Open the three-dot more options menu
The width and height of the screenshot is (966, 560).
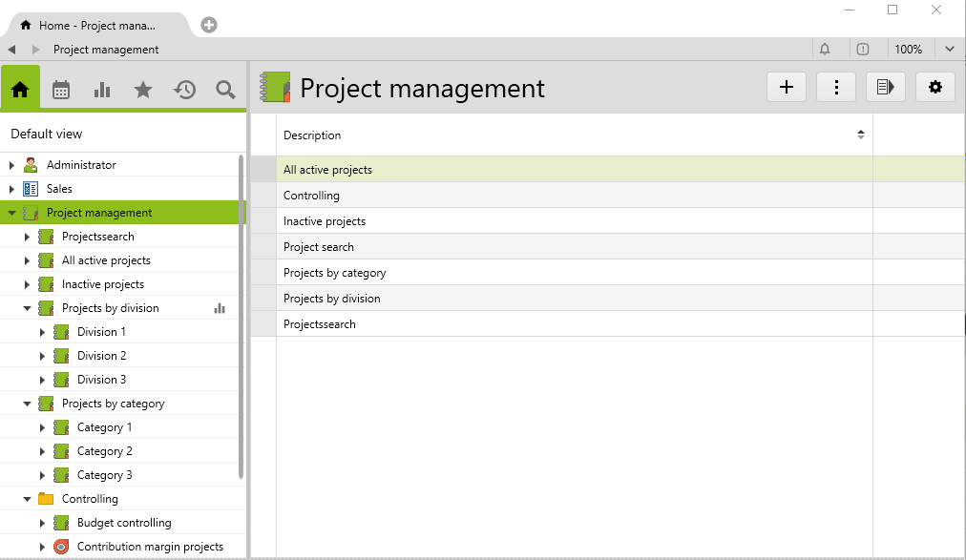click(836, 88)
